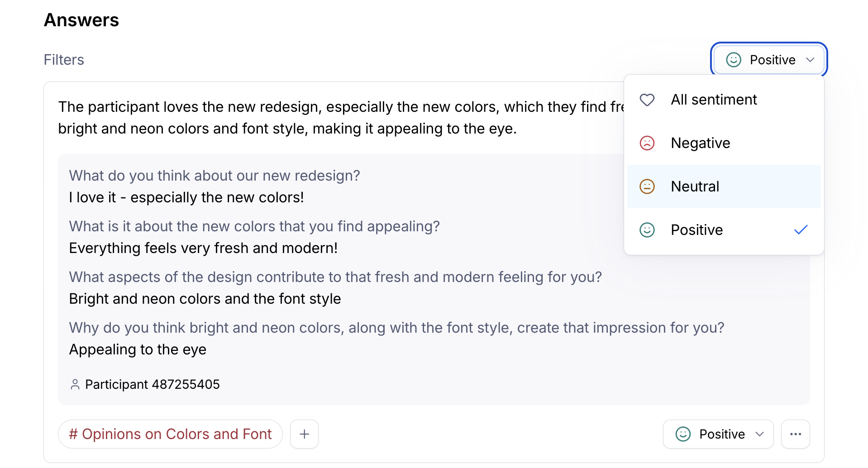Click the smiley icon in top filter
The width and height of the screenshot is (868, 468).
(734, 60)
